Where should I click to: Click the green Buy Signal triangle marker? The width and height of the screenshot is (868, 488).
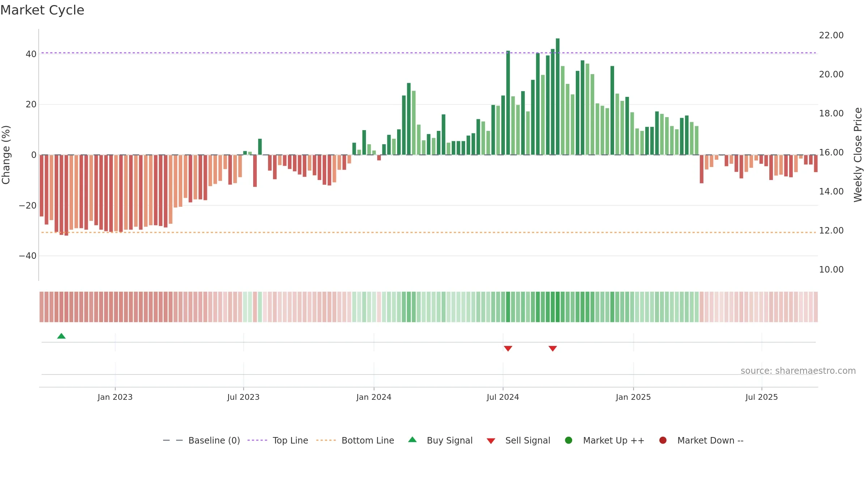(x=61, y=336)
